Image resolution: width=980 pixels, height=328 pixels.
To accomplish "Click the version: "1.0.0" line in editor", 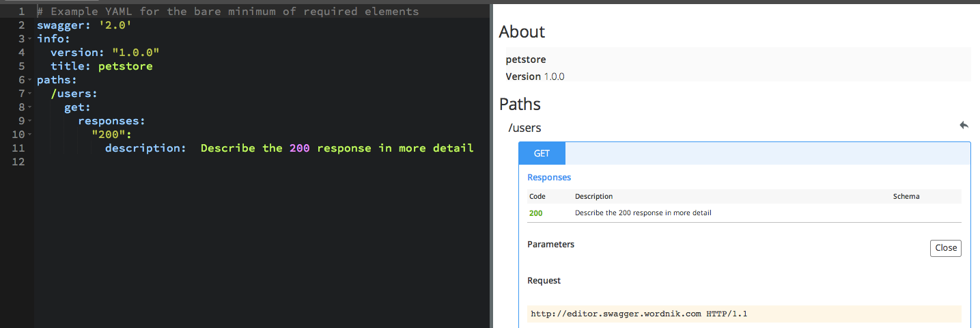I will (x=105, y=53).
